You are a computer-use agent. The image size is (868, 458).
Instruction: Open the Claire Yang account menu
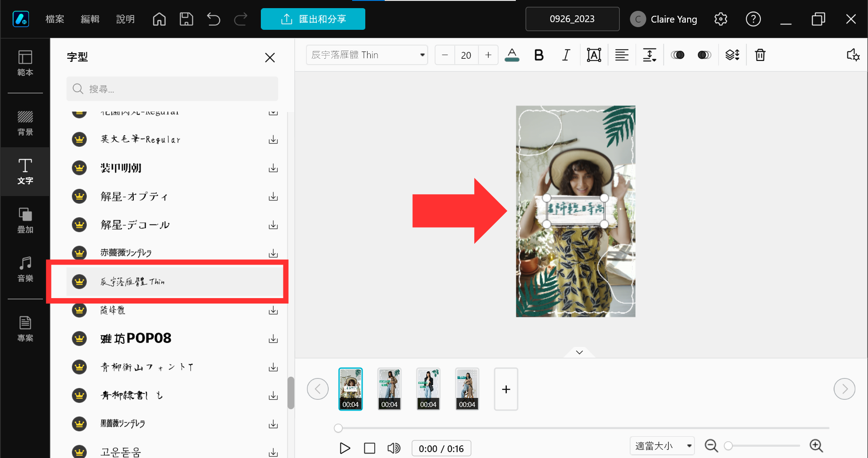click(x=664, y=19)
